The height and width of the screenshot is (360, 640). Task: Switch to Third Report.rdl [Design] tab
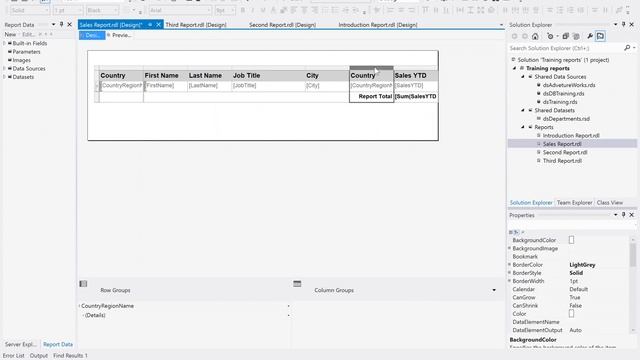click(x=196, y=25)
